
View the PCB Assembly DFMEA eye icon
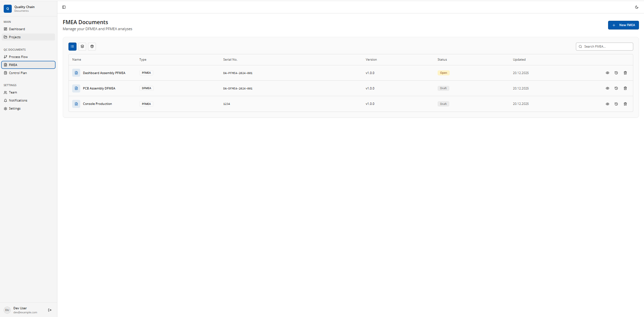[607, 88]
